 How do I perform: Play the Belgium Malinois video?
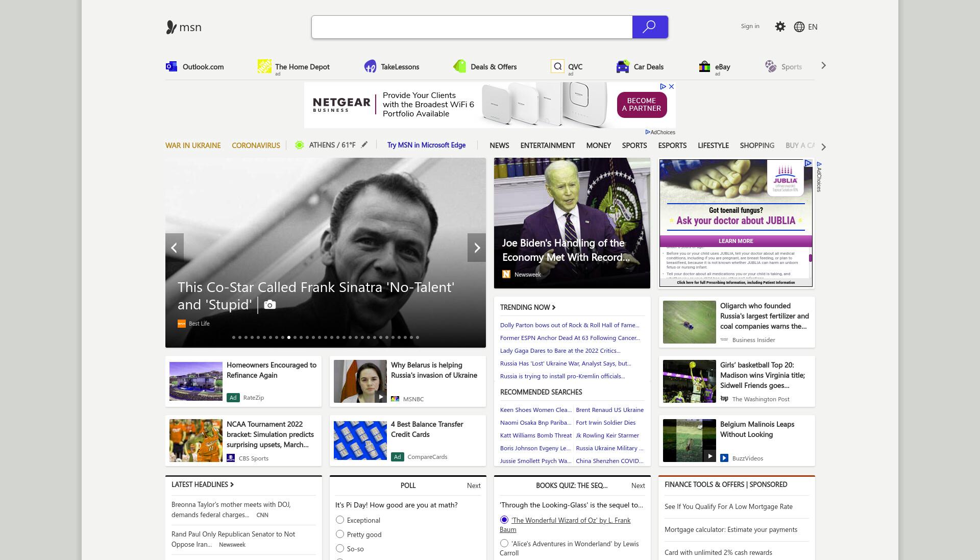click(x=709, y=456)
